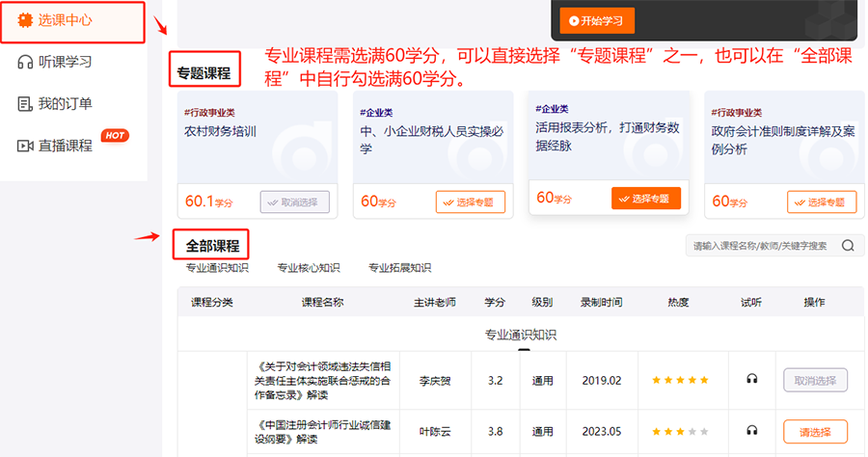This screenshot has height=457, width=868.
Task: Click the search magnifier icon
Action: click(847, 246)
